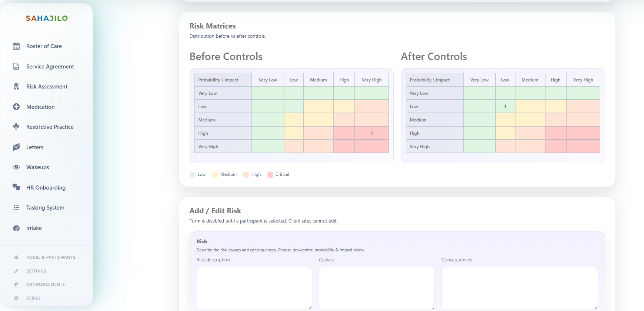Click into the Consequences text area
The width and height of the screenshot is (644, 311).
[x=519, y=288]
